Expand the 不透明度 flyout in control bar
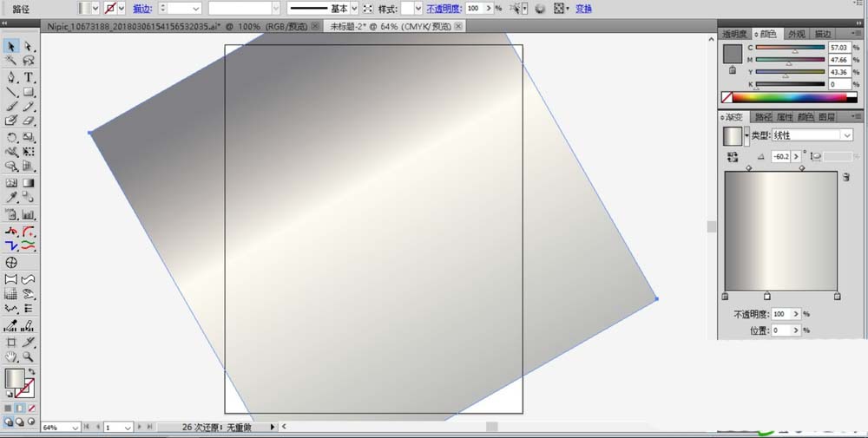This screenshot has width=868, height=438. point(488,9)
